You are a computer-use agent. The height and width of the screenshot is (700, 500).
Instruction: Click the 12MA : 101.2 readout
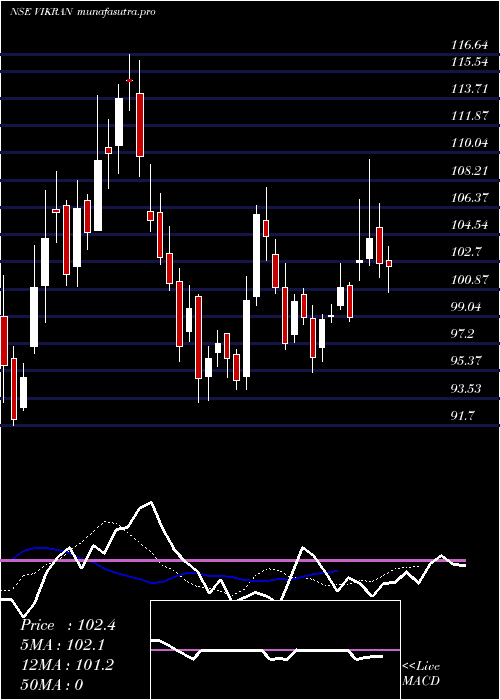coord(67,665)
